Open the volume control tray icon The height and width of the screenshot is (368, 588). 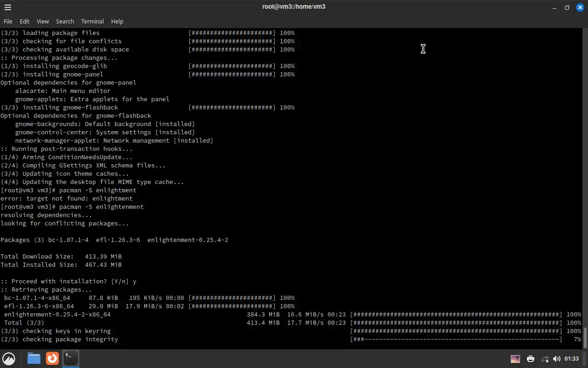557,359
